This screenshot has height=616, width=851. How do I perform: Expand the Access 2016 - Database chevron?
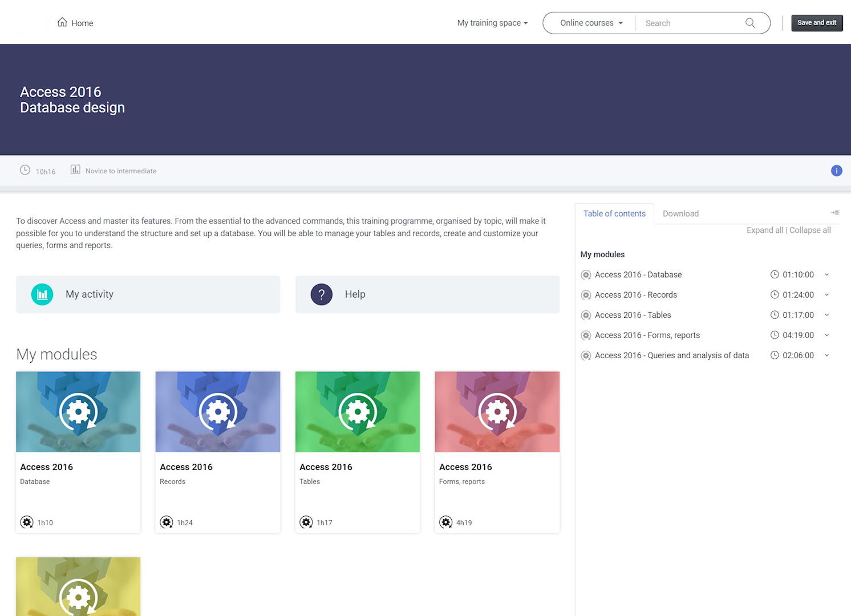826,274
